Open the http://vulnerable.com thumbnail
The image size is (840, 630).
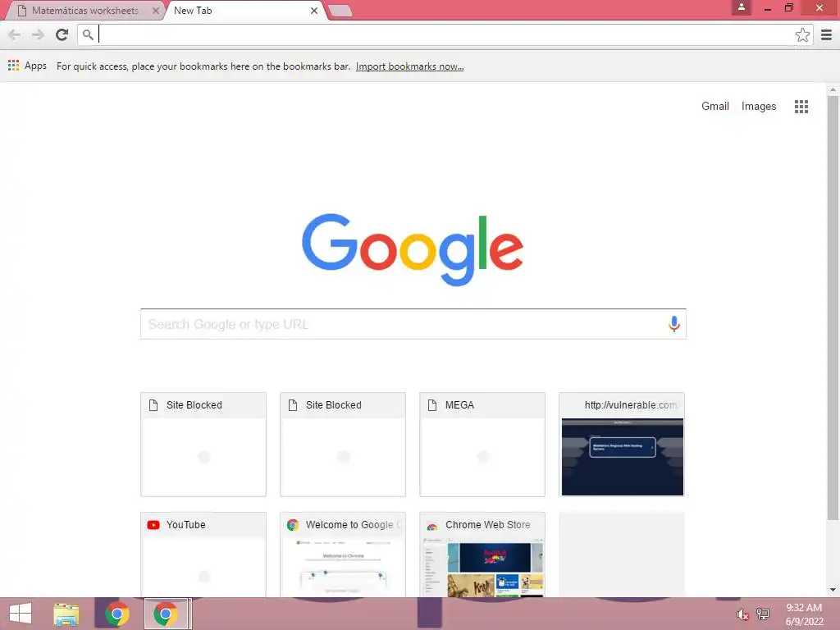click(x=622, y=445)
